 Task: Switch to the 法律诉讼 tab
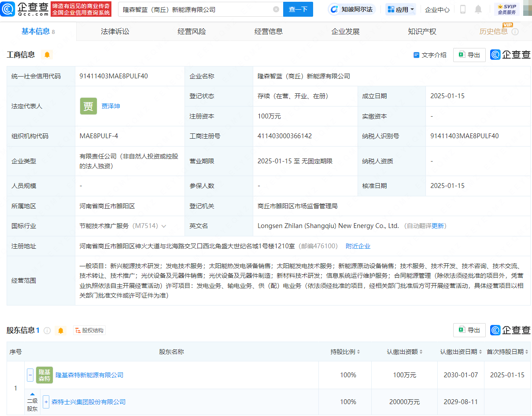(x=114, y=31)
